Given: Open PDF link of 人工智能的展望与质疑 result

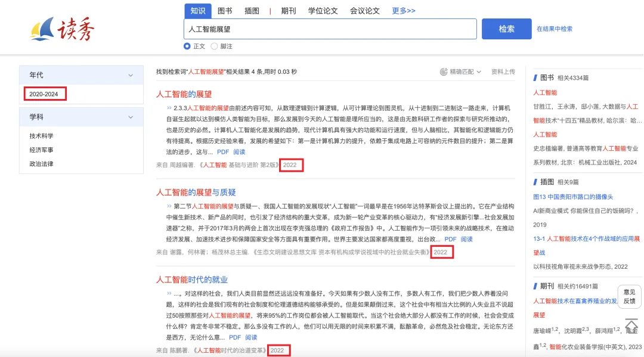Looking at the screenshot, I should click(450, 239).
